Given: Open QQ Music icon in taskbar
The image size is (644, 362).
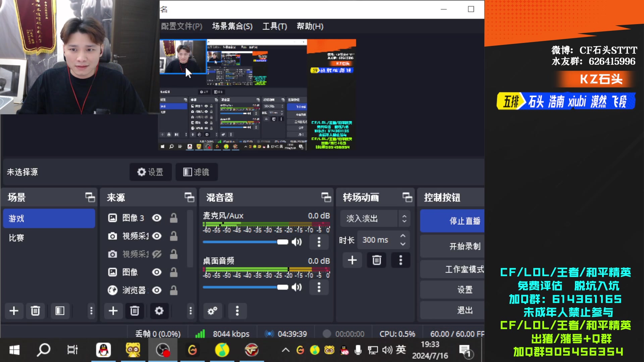Looking at the screenshot, I should pos(222,350).
